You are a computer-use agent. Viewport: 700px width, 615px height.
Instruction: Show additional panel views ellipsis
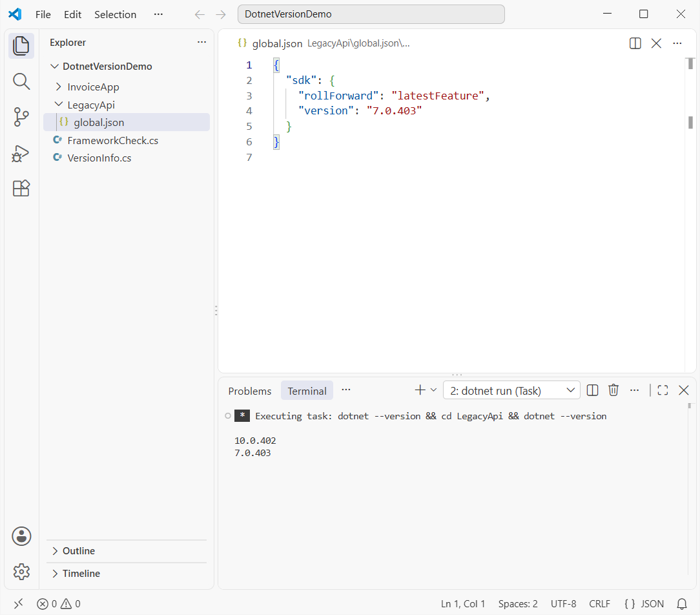pos(346,390)
